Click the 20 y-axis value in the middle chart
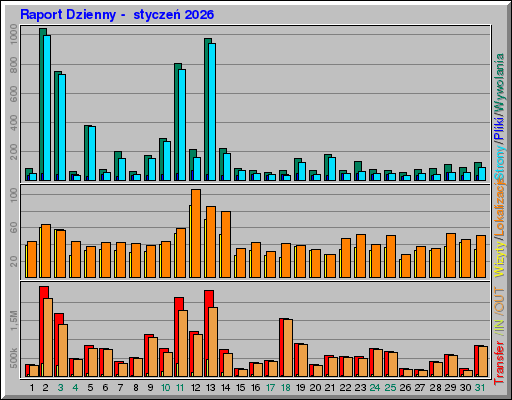 pos(14,262)
